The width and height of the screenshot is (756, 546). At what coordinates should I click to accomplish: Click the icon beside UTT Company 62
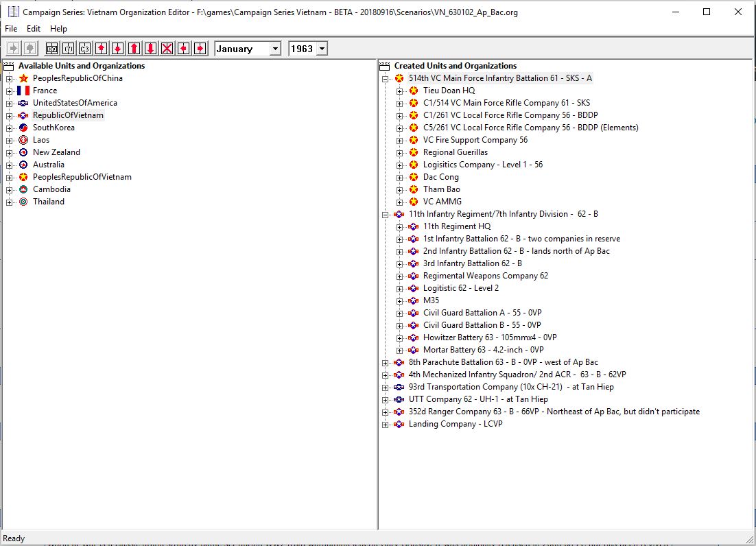click(399, 399)
